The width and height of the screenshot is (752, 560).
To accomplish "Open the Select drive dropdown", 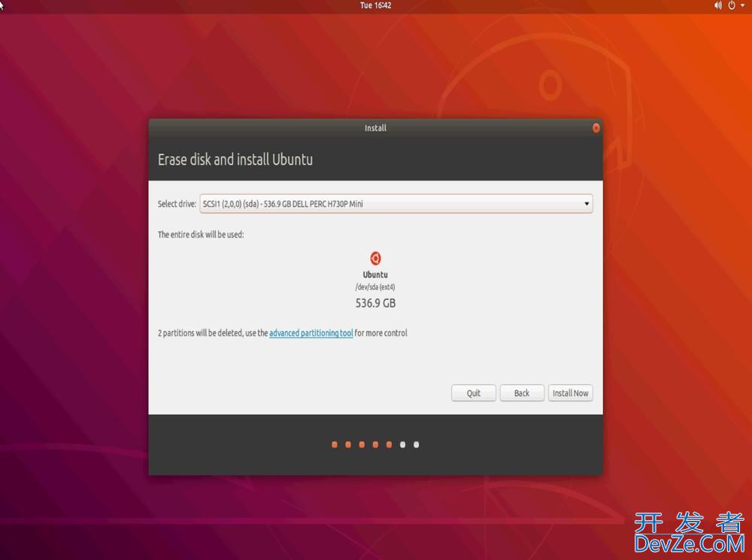I will pyautogui.click(x=396, y=204).
